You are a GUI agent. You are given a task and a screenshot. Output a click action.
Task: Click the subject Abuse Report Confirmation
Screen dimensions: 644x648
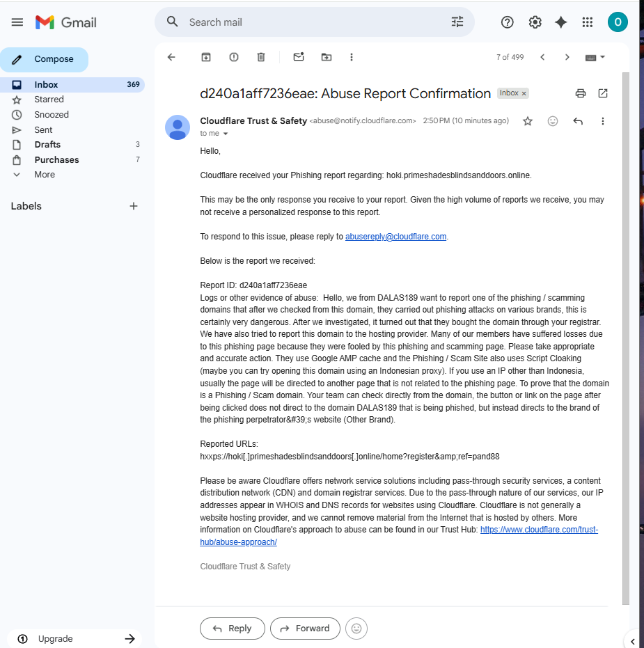pos(406,94)
